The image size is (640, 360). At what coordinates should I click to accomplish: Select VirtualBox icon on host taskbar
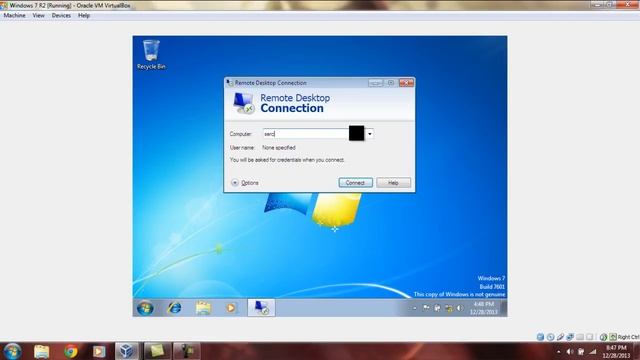click(x=127, y=351)
